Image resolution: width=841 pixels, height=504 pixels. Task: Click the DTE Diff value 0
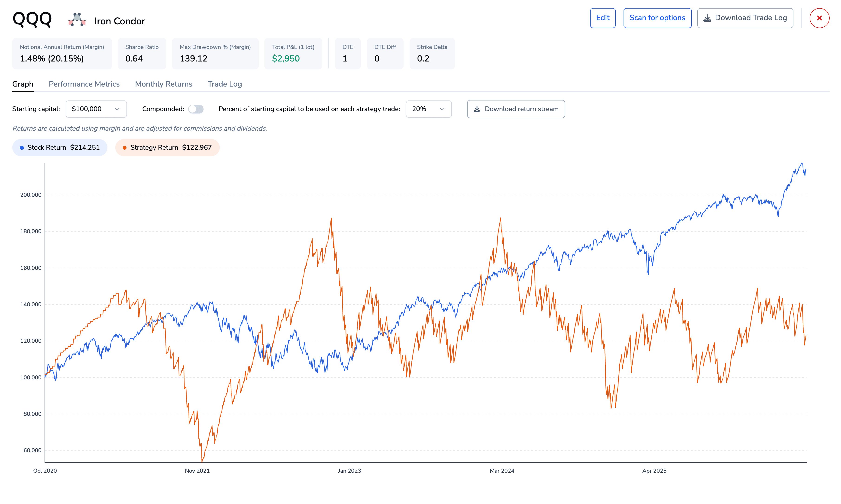click(x=377, y=59)
